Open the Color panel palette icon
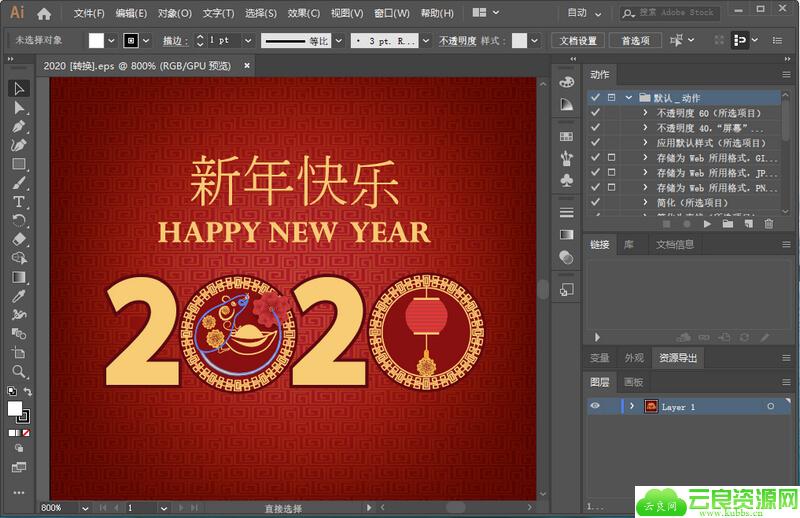Image resolution: width=800 pixels, height=518 pixels. [566, 82]
